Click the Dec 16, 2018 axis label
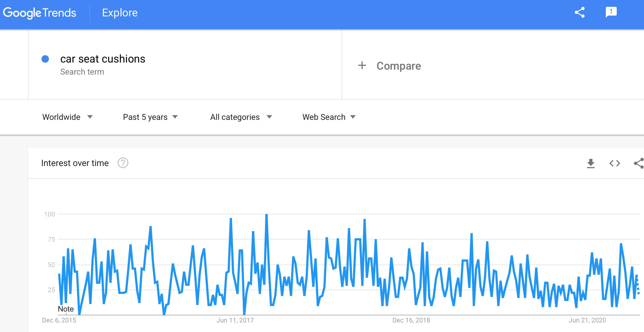The image size is (644, 332). click(411, 320)
